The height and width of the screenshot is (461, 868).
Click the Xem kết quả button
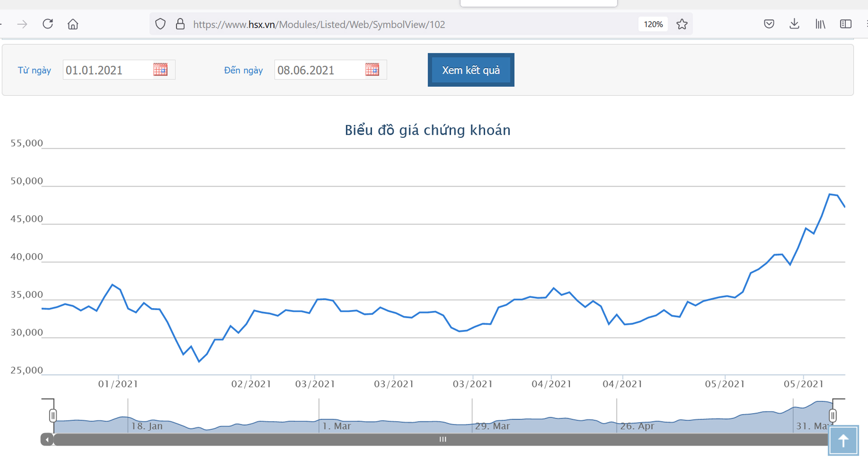click(x=471, y=70)
